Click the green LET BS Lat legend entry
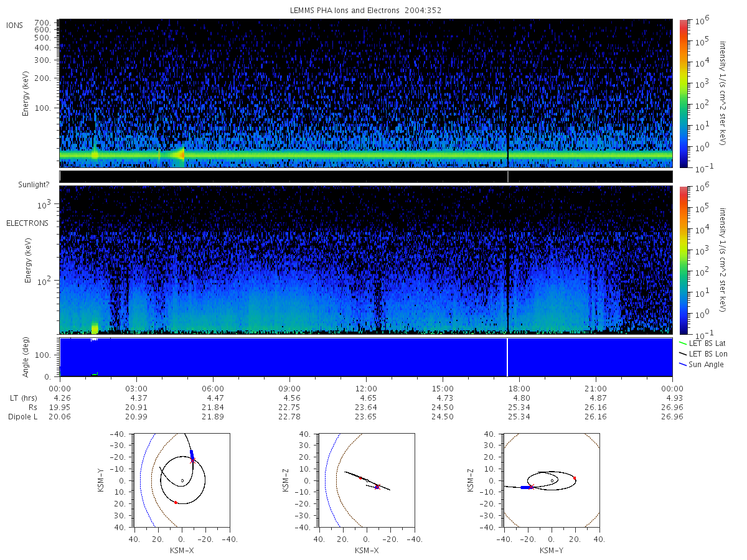747x560 pixels. point(702,343)
